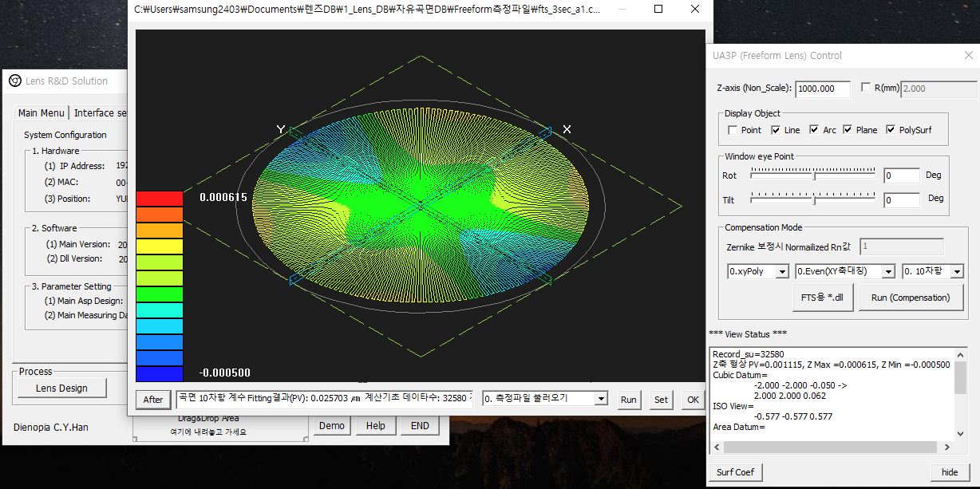Click the X axis label in plot

pos(567,129)
